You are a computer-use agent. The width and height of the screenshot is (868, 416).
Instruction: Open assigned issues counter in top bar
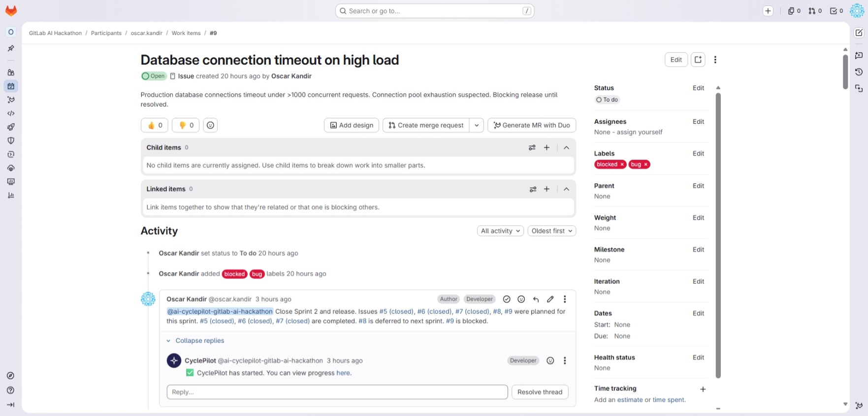(794, 11)
